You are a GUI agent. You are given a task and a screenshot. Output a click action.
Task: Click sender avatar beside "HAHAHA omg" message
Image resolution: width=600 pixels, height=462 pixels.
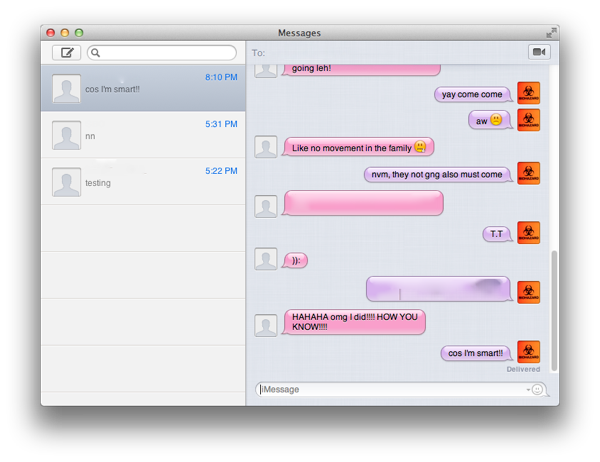pyautogui.click(x=266, y=326)
